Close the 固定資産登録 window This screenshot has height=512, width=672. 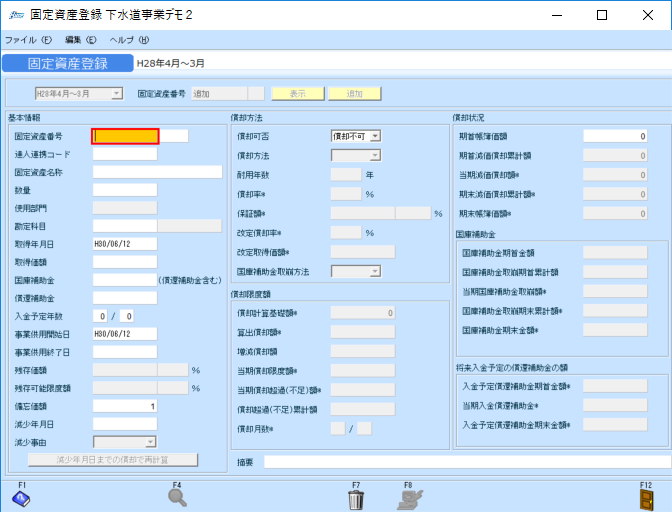coord(648,15)
